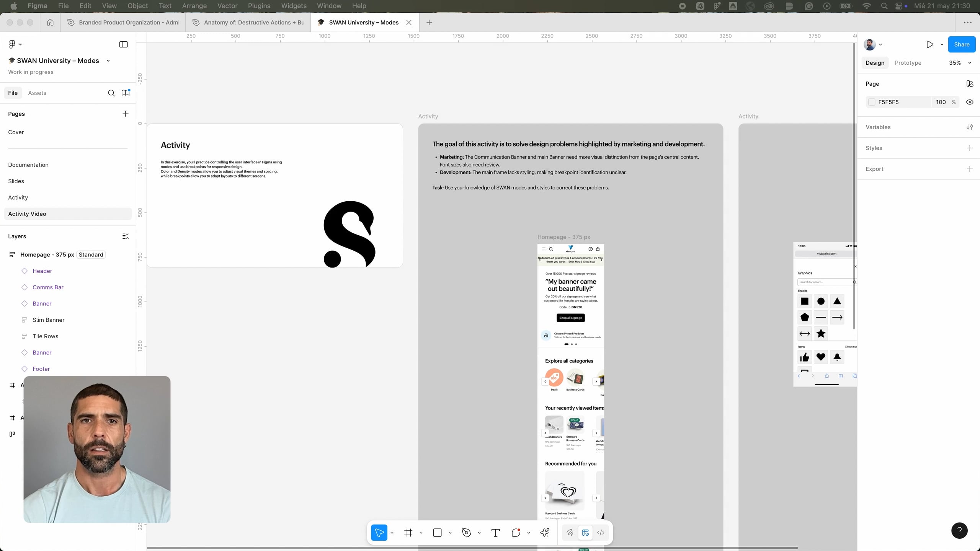The image size is (980, 551).
Task: Present prototype with play icon
Action: (x=929, y=44)
